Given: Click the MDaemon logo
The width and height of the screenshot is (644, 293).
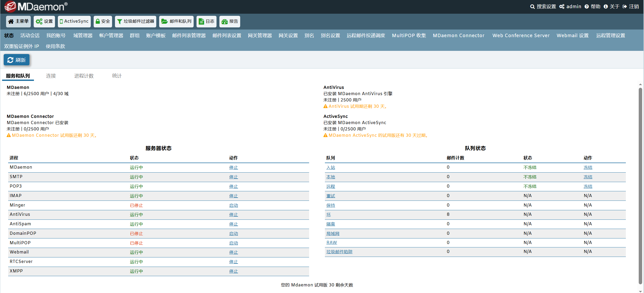Looking at the screenshot, I should point(36,7).
